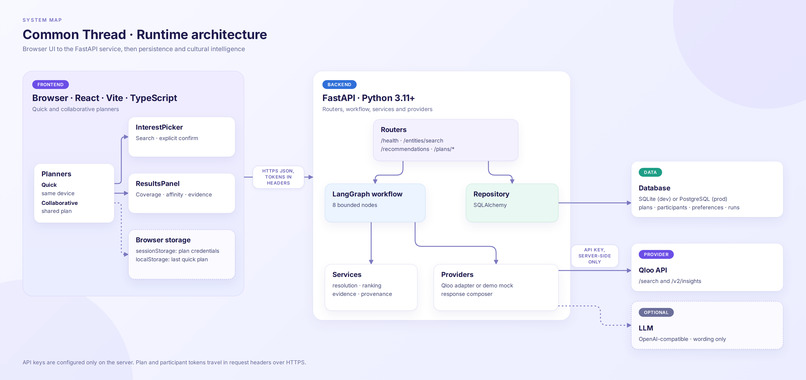Click 'Search · explicit confirm' text
This screenshot has height=380, width=806.
[167, 138]
